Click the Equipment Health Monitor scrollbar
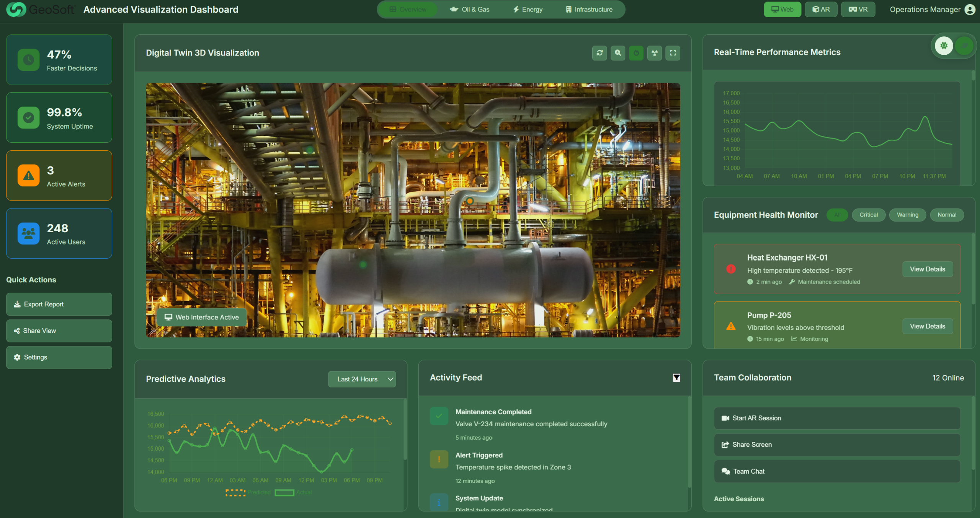 (973, 268)
